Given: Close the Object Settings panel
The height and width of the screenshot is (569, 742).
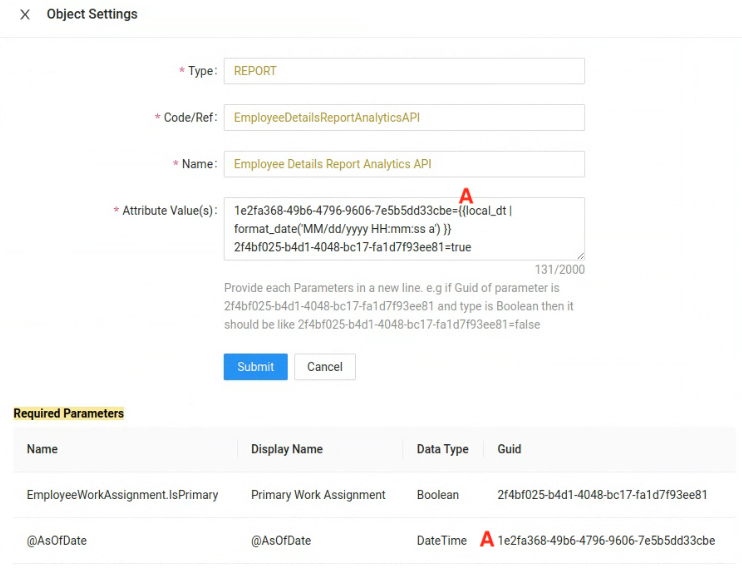Looking at the screenshot, I should tap(25, 15).
